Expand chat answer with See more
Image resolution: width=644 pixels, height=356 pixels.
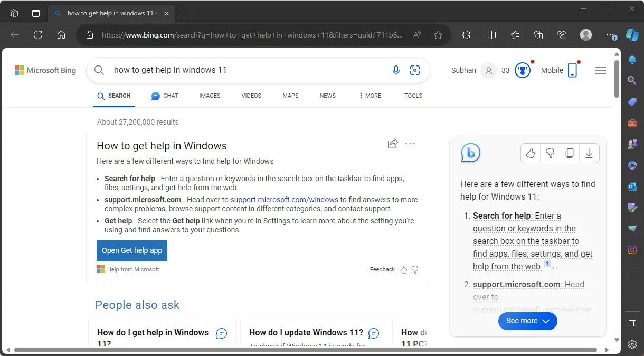coord(528,321)
